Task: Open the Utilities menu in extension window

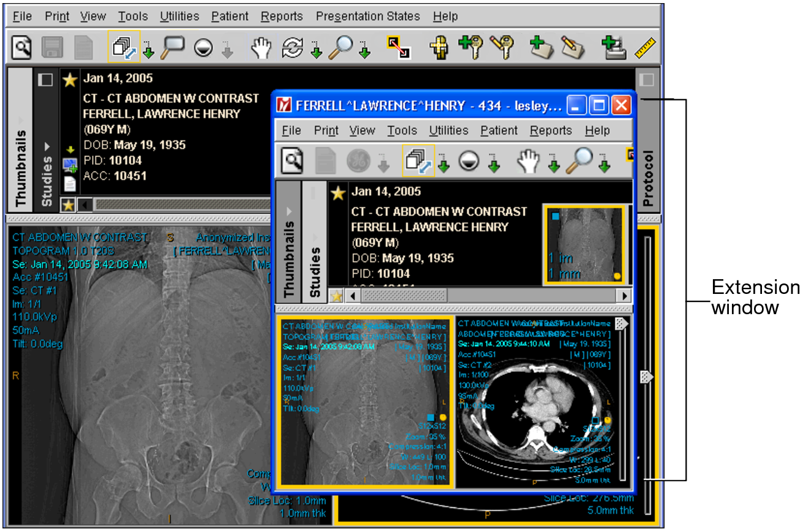Action: [x=448, y=130]
